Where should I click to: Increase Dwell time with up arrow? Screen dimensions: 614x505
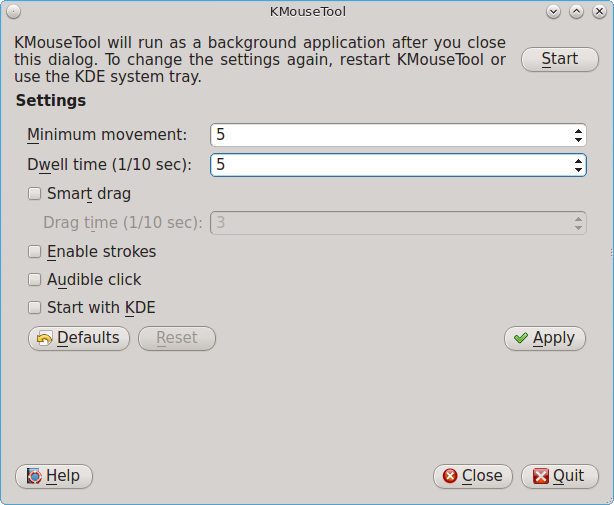(x=578, y=161)
